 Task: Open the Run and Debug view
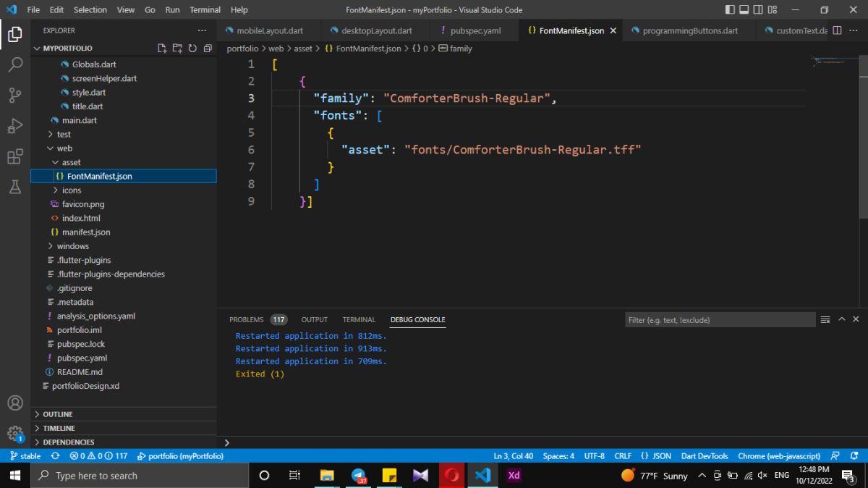[15, 126]
